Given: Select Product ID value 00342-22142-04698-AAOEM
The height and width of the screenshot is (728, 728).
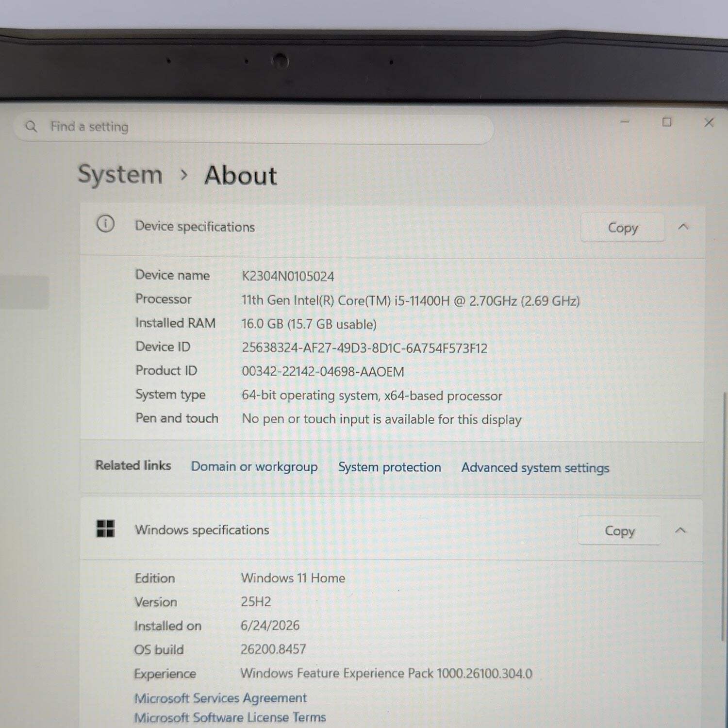Looking at the screenshot, I should tap(323, 372).
